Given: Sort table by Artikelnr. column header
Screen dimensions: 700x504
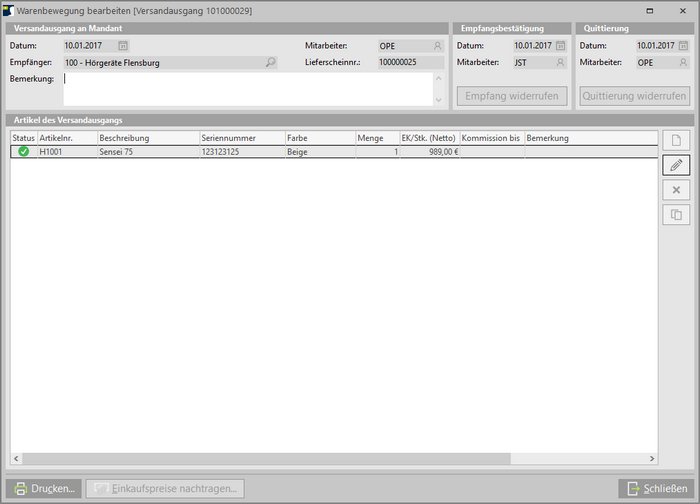Looking at the screenshot, I should tap(66, 137).
